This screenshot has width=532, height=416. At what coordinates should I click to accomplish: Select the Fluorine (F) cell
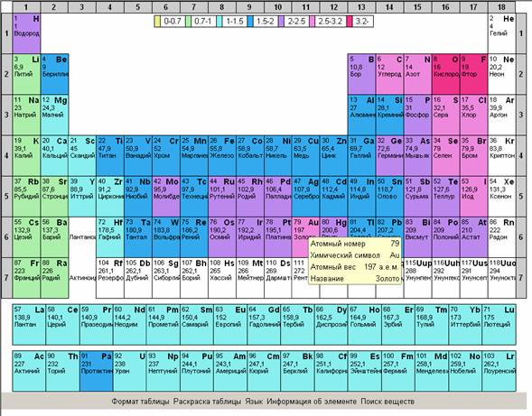click(474, 74)
